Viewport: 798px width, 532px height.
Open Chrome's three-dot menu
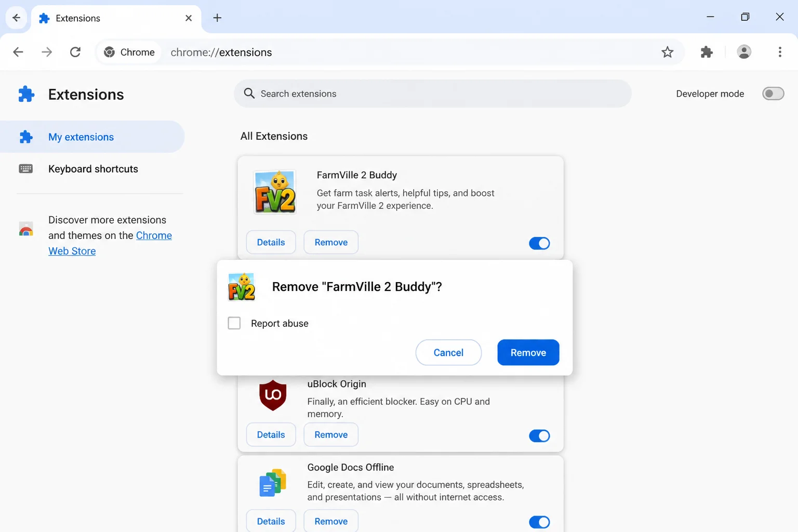point(780,52)
